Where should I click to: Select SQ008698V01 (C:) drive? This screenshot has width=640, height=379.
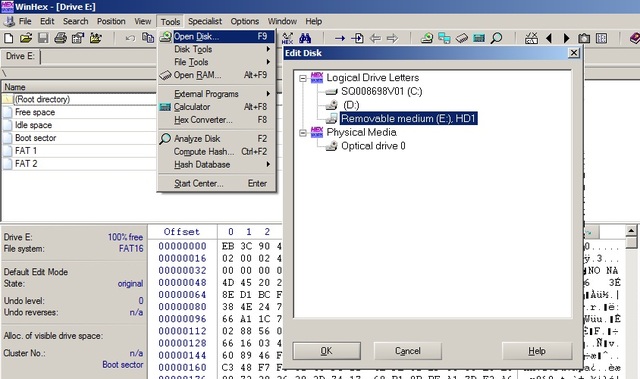pos(381,91)
